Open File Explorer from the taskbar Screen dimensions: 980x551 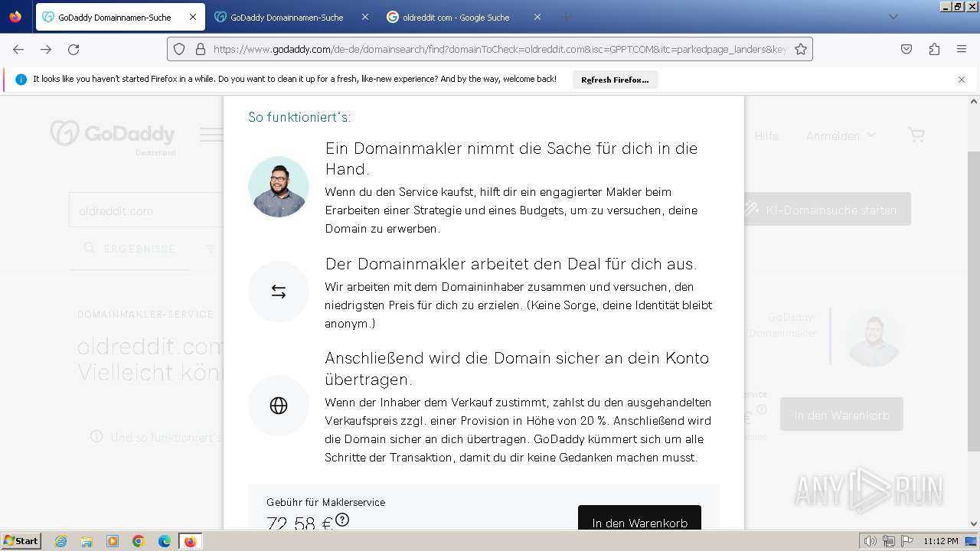[x=87, y=541]
